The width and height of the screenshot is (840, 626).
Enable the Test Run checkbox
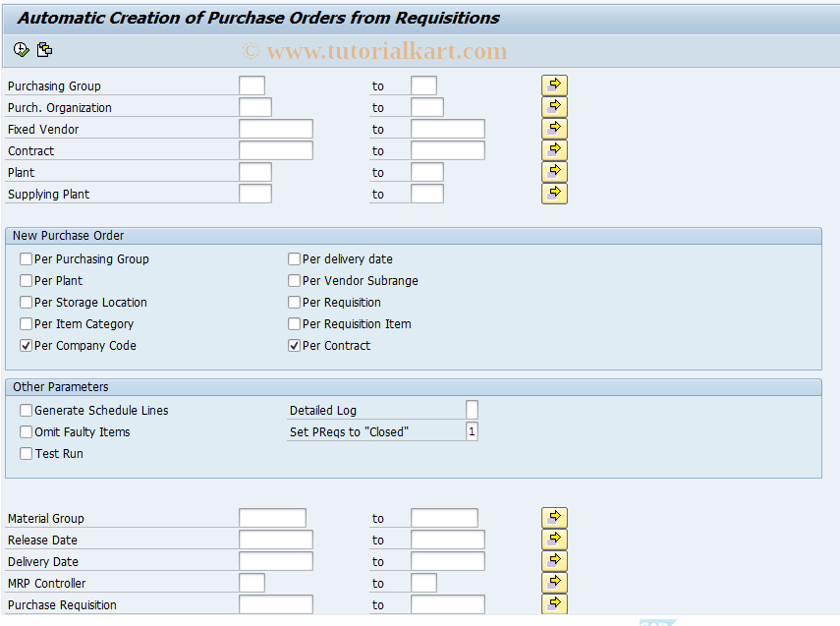pyautogui.click(x=26, y=453)
